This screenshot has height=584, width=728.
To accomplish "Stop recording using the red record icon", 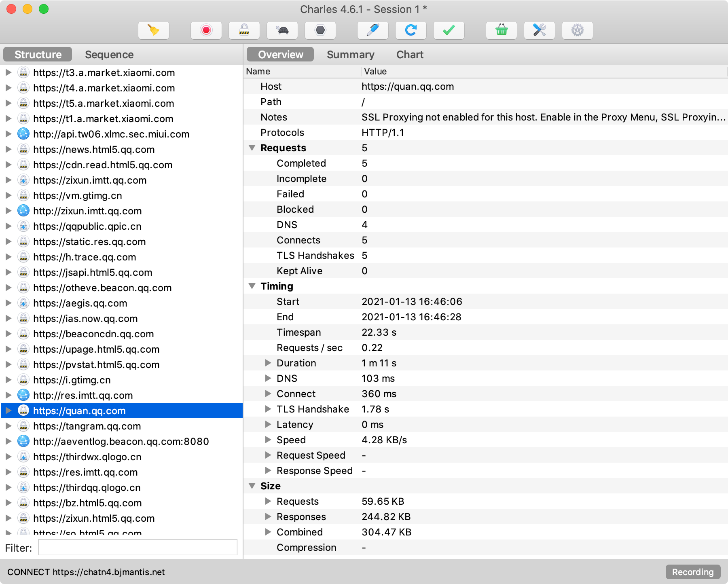I will 206,30.
